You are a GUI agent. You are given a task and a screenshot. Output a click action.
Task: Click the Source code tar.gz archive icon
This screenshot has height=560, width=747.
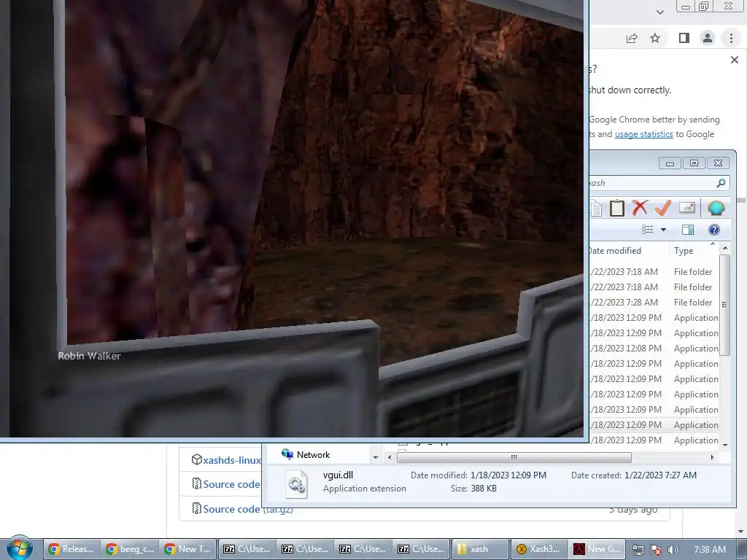pos(197,508)
